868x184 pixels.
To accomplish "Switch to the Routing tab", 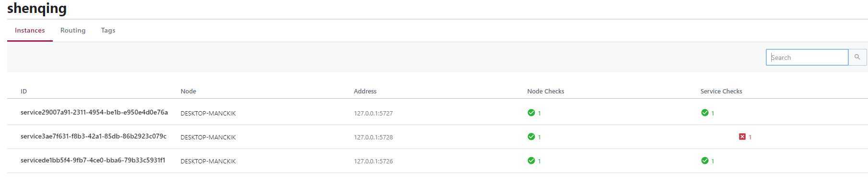I will (73, 30).
